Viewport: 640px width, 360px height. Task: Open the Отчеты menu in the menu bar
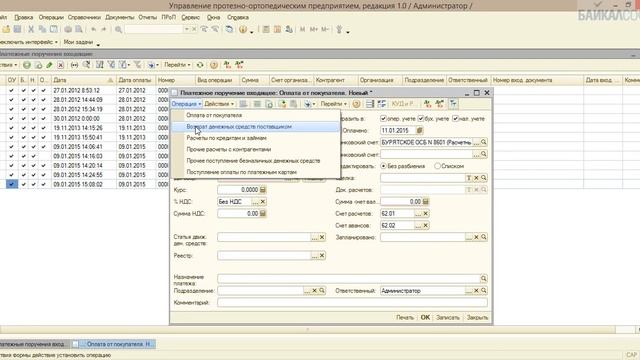point(147,18)
